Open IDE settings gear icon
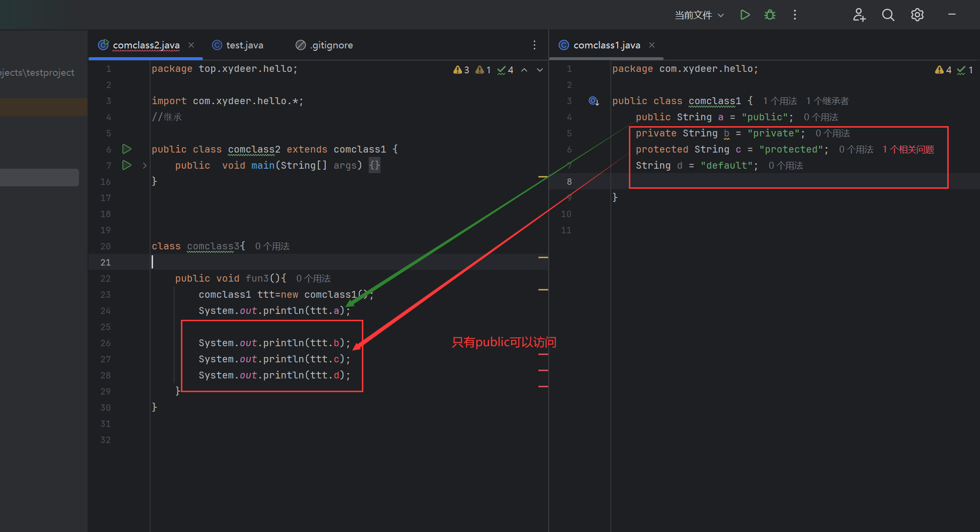The width and height of the screenshot is (980, 532). pyautogui.click(x=917, y=15)
